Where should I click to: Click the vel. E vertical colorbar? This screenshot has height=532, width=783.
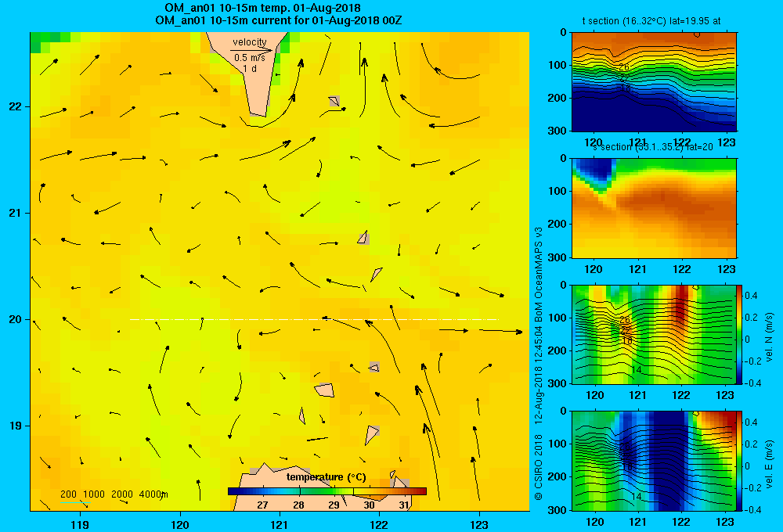(x=740, y=461)
